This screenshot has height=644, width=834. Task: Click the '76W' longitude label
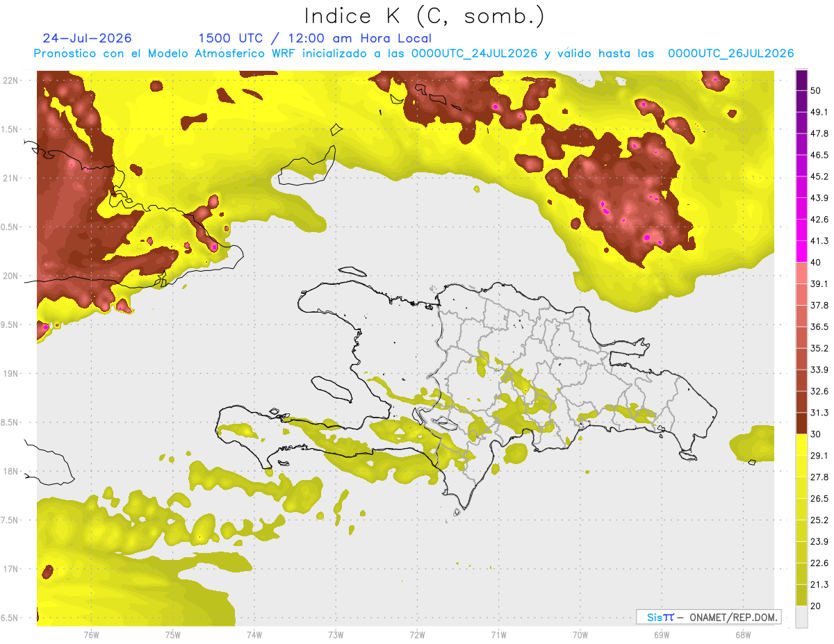click(x=91, y=635)
